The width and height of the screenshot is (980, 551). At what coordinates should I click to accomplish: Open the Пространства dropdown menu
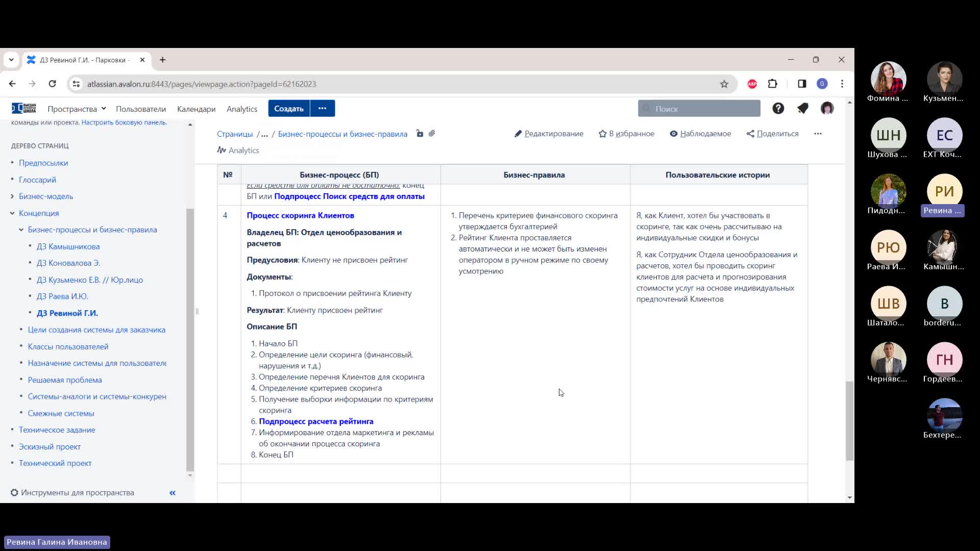pos(77,109)
